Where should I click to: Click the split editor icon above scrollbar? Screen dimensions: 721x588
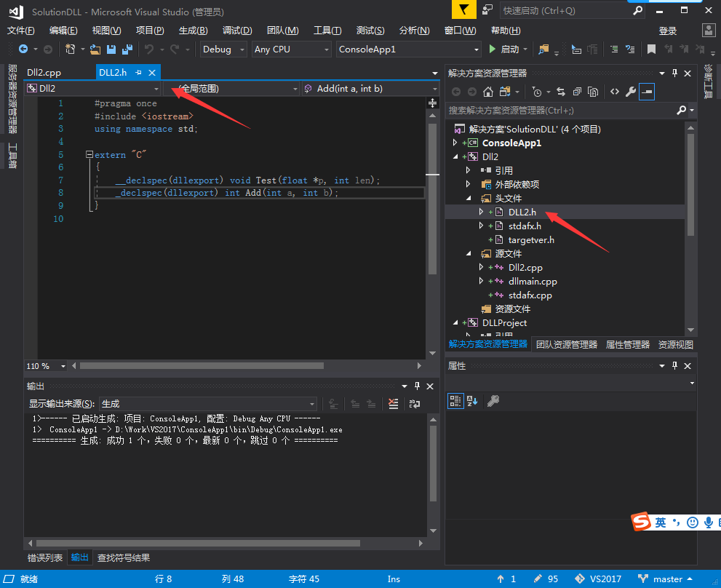pyautogui.click(x=432, y=103)
